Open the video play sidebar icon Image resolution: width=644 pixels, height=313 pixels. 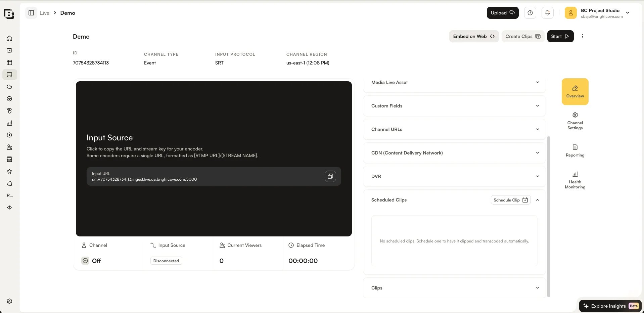pos(9,50)
